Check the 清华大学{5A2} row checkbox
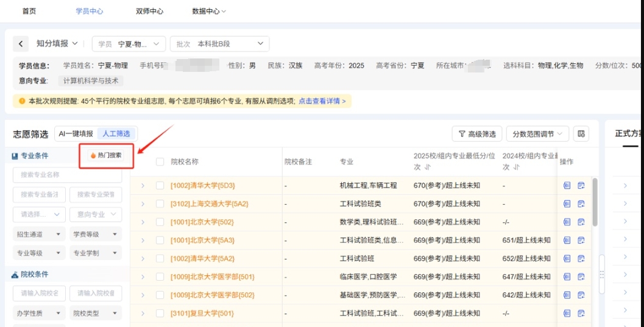 point(160,258)
